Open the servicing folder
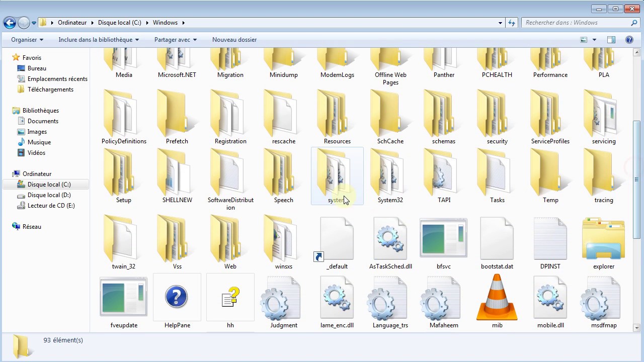644x362 pixels. (x=603, y=117)
